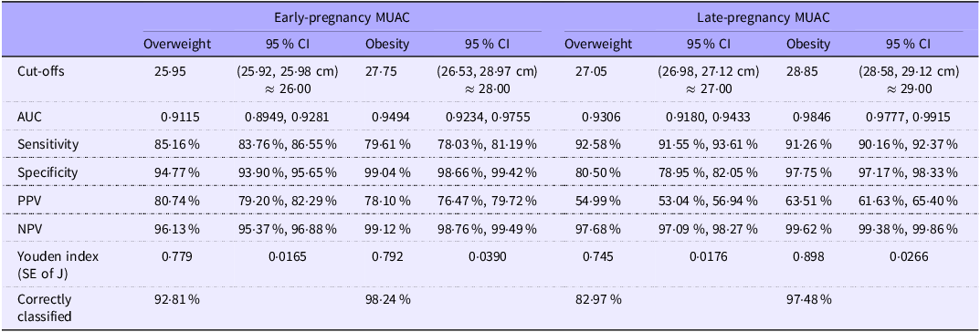Click late-pregnancy overweight cut-off value 27·05
This screenshot has height=332, width=980.
click(590, 72)
